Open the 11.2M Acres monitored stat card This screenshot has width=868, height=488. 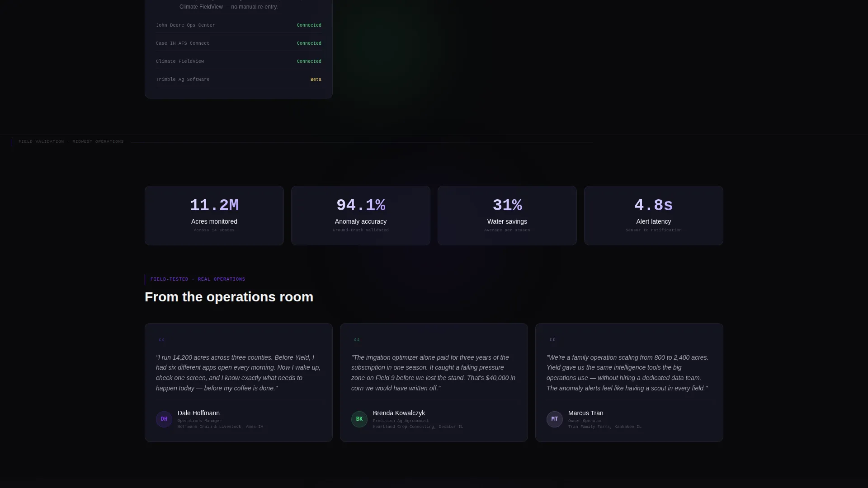click(214, 216)
